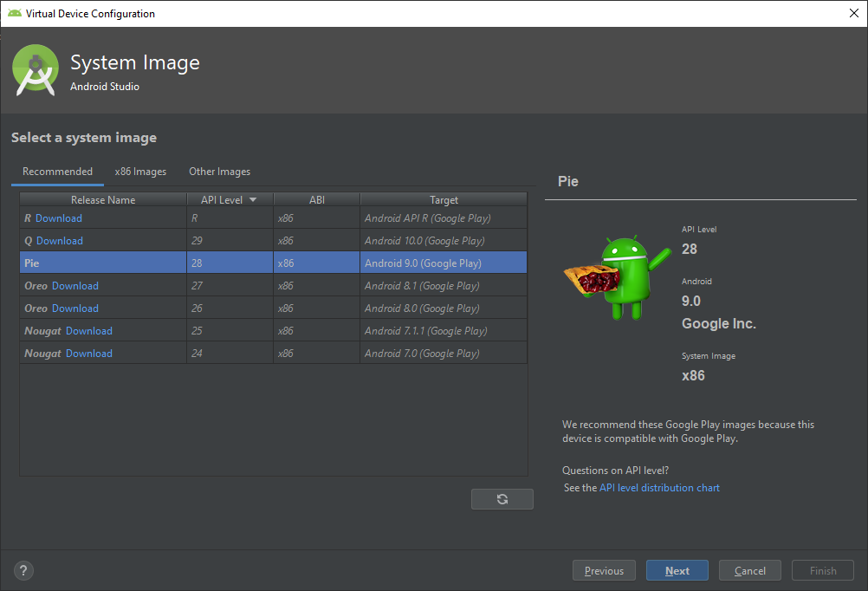Switch to the Recommended tab
This screenshot has width=868, height=591.
pyautogui.click(x=57, y=172)
